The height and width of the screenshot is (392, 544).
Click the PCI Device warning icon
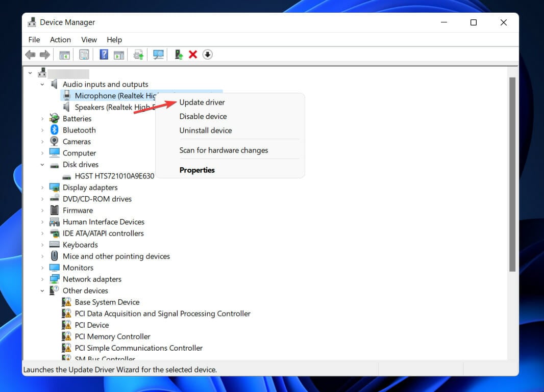(x=67, y=325)
